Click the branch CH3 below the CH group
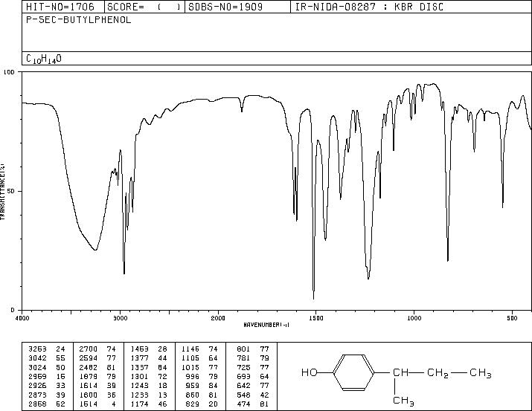Viewport: 532px width, 411px height. click(x=403, y=401)
